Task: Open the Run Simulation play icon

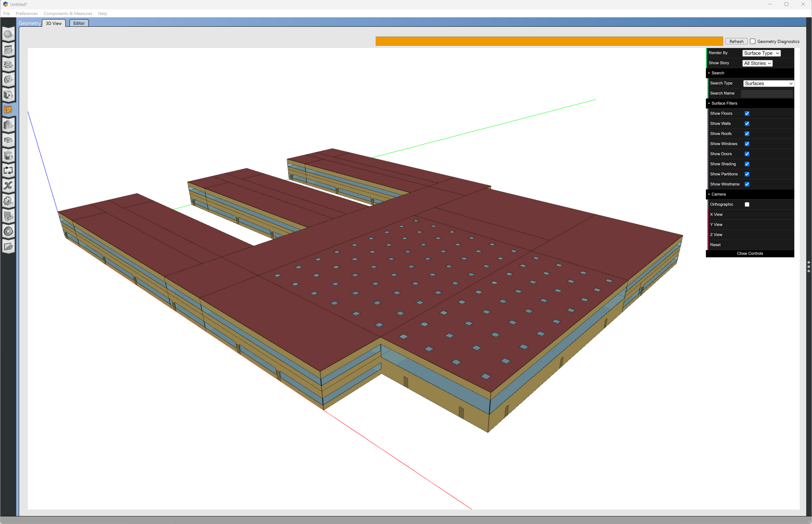Action: [8, 231]
